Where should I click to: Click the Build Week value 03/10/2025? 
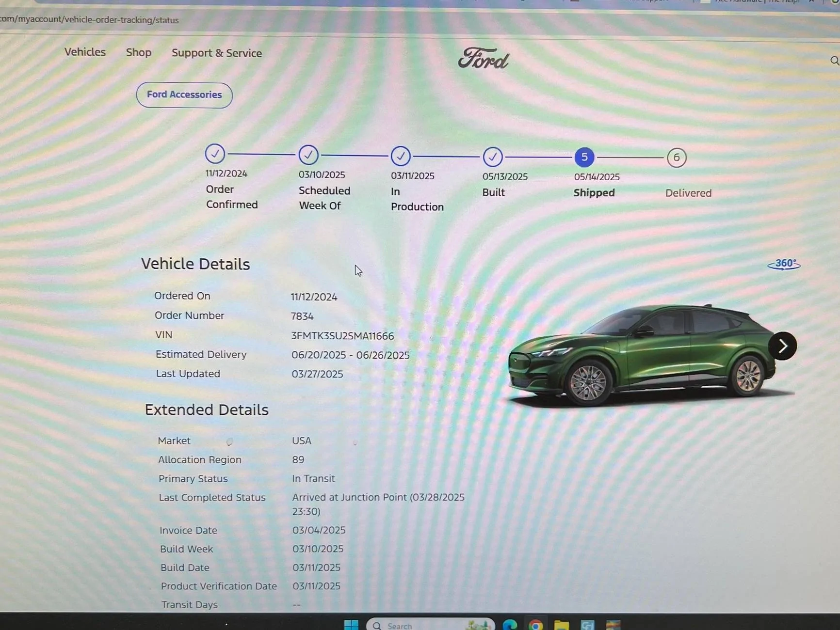tap(318, 549)
